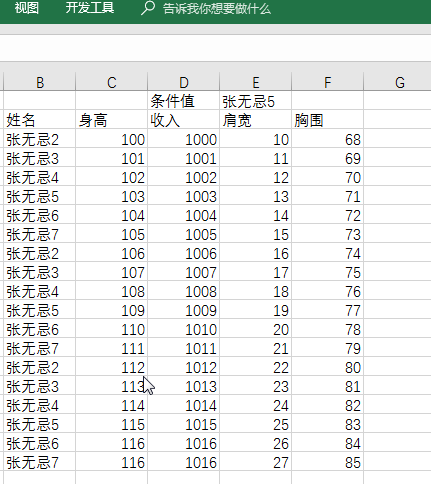Select the height cell showing 103

tap(112, 196)
